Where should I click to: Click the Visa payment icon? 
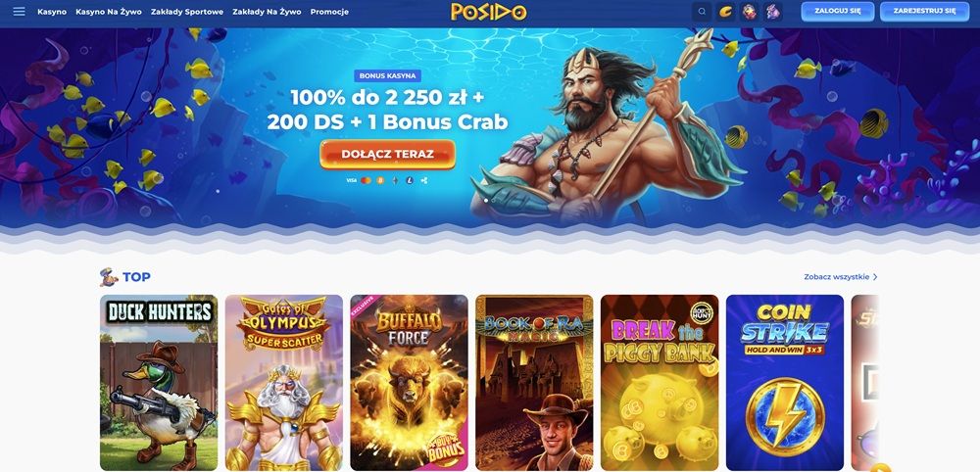point(351,180)
